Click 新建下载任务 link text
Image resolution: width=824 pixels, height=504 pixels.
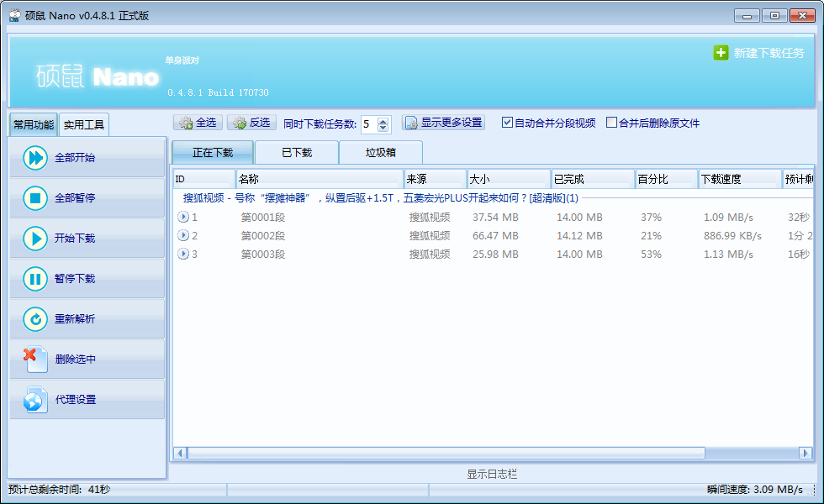tap(769, 53)
